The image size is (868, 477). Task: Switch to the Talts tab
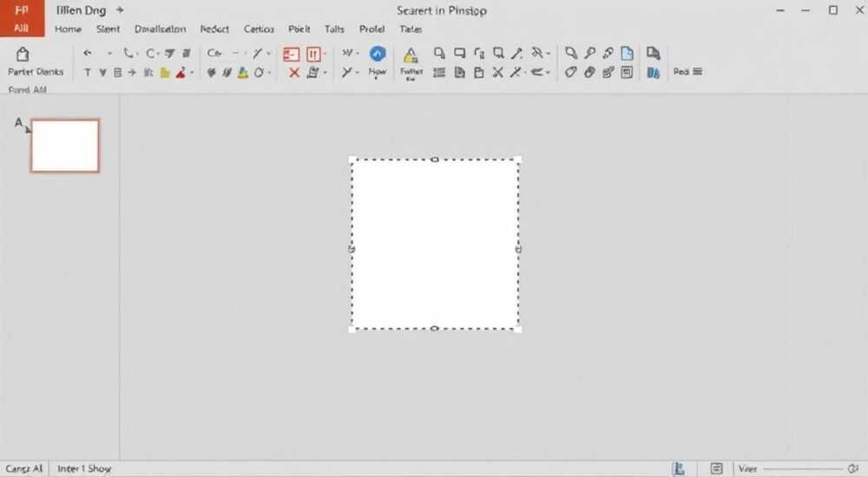(x=334, y=29)
